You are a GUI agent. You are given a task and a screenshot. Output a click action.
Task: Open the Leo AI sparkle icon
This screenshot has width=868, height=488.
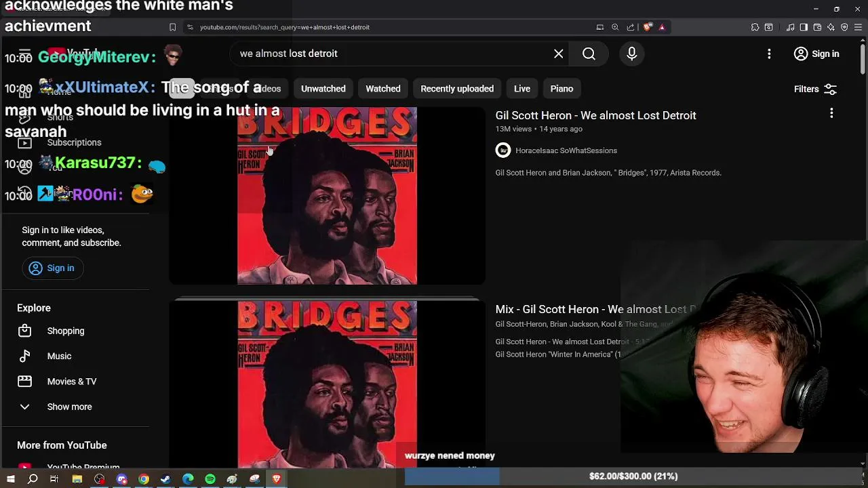click(831, 27)
